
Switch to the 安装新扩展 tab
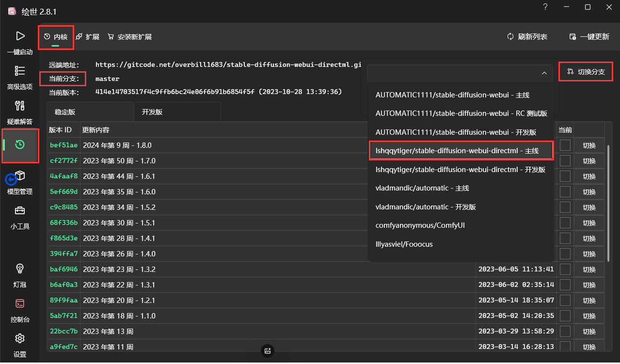(130, 37)
